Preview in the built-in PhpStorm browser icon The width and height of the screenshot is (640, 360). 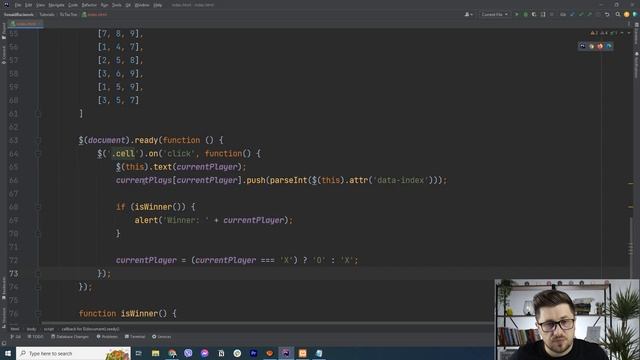tap(582, 46)
